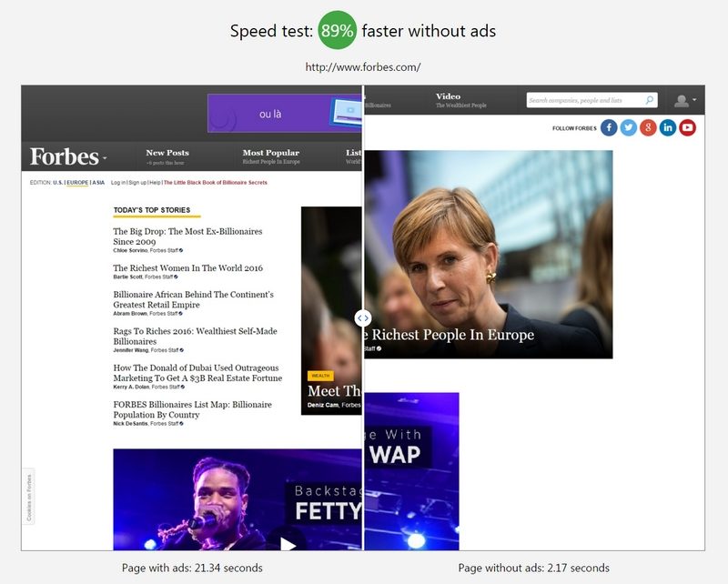The height and width of the screenshot is (584, 728).
Task: Click author name Jennifer Wang
Action: pyautogui.click(x=131, y=350)
